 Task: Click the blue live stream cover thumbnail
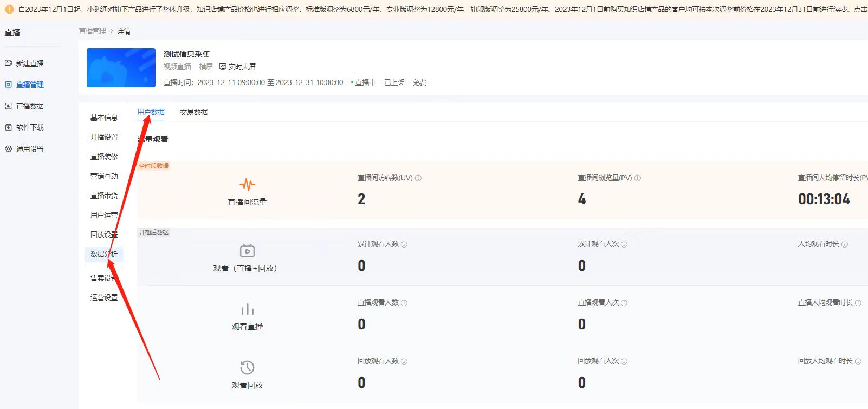121,68
